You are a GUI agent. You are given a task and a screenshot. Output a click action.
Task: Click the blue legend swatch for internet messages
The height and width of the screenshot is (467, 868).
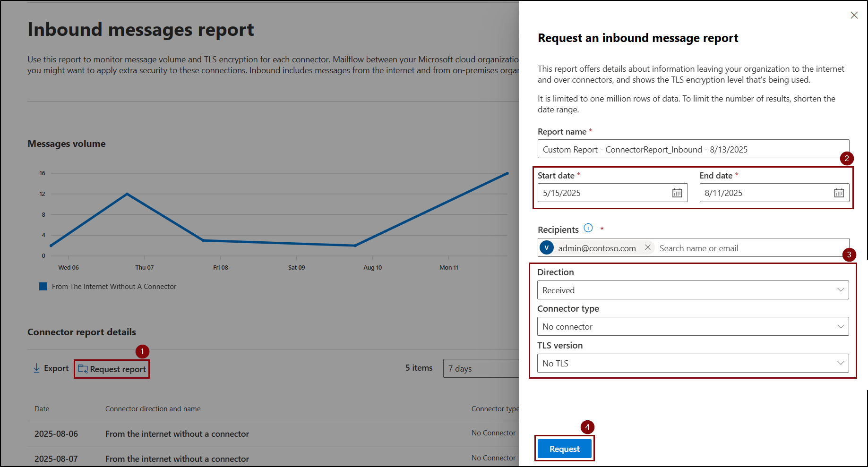coord(43,286)
